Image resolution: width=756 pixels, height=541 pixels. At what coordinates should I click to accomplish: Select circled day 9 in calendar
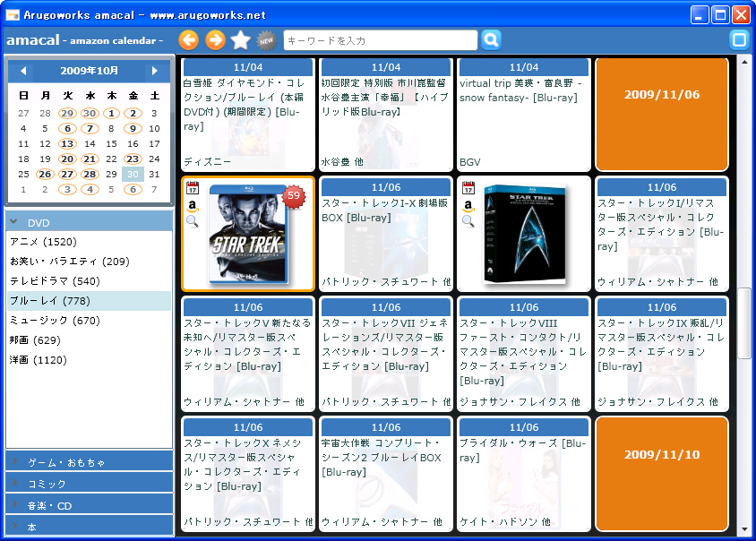133,129
